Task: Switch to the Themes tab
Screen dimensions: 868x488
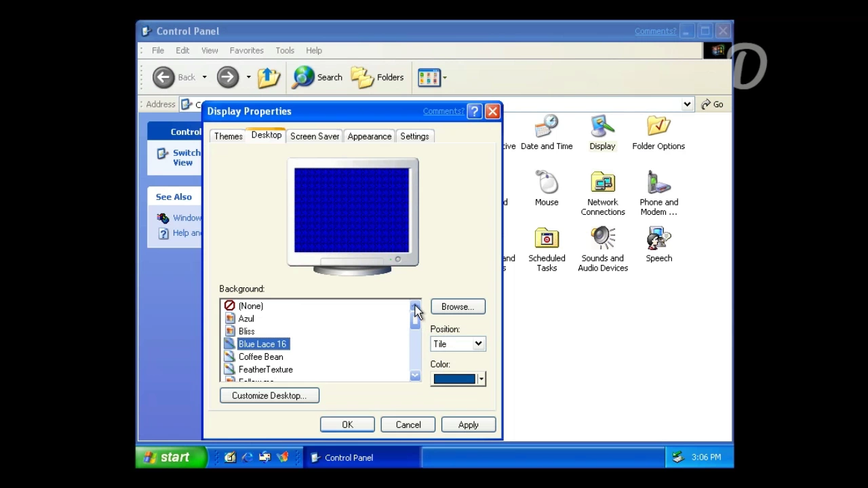Action: 229,136
